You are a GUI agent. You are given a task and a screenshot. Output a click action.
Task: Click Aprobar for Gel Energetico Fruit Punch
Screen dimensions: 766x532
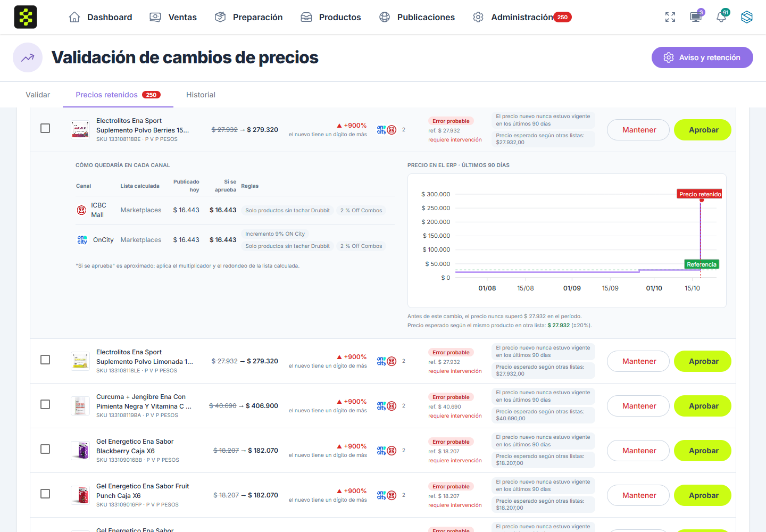point(703,495)
